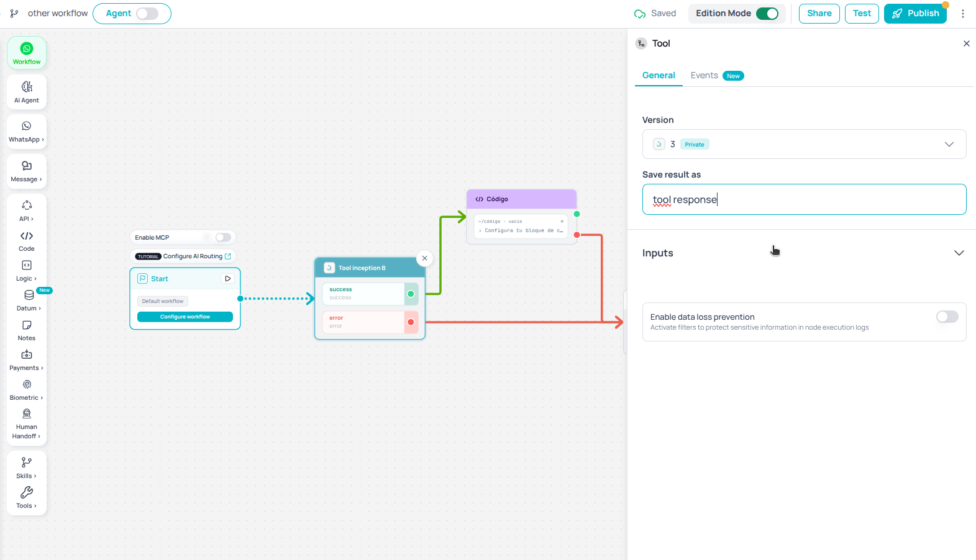The height and width of the screenshot is (560, 976).
Task: Publish the workflow
Action: click(915, 14)
